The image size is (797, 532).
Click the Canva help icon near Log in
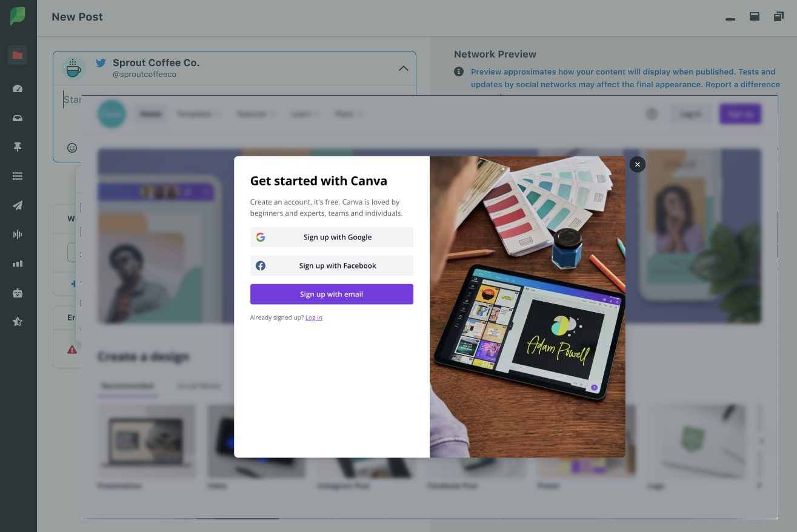click(652, 114)
